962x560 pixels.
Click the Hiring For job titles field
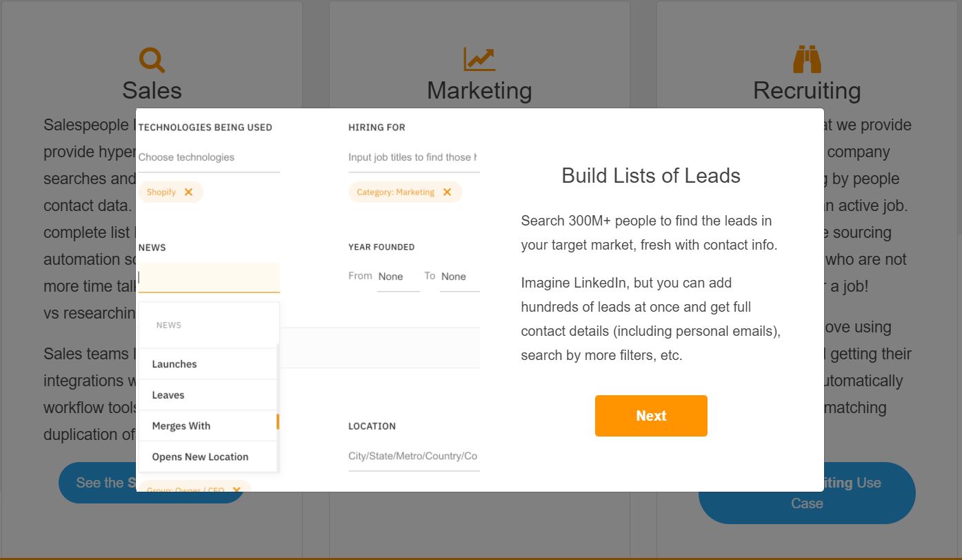pos(413,157)
